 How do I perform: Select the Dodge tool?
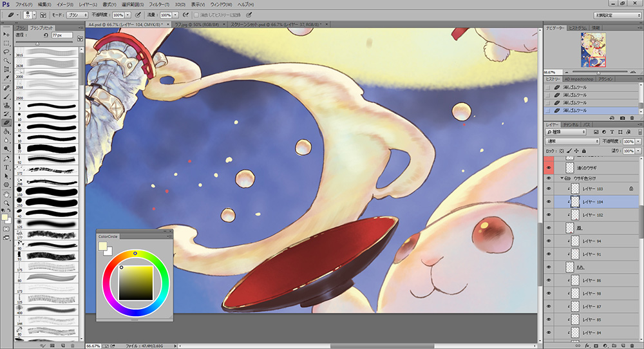[x=6, y=149]
